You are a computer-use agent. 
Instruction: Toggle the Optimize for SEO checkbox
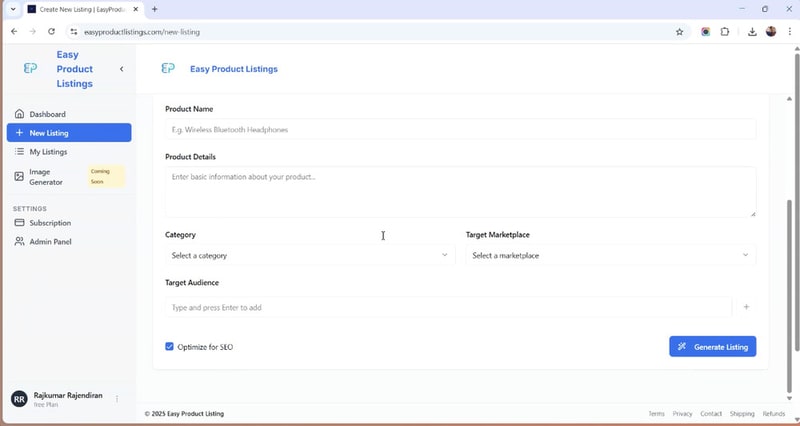tap(170, 347)
